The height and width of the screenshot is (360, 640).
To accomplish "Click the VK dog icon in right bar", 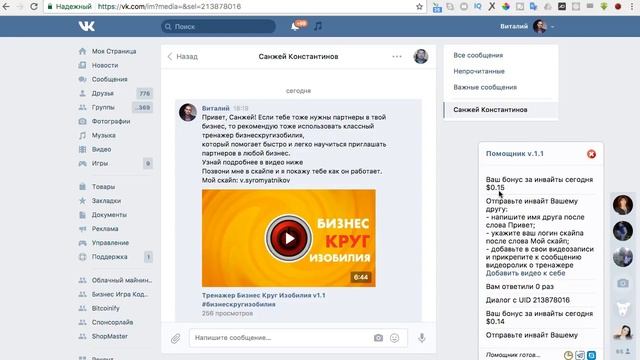I will pos(622,309).
